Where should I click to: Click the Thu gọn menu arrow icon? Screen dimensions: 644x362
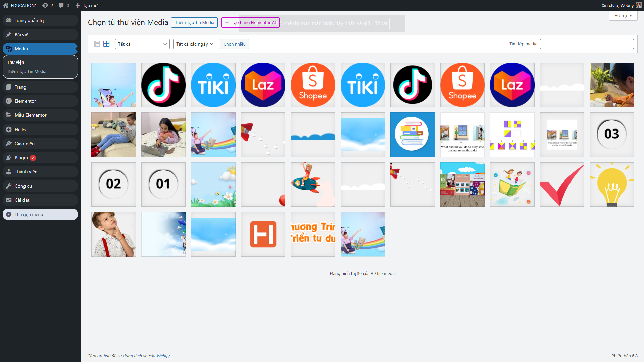coord(9,214)
